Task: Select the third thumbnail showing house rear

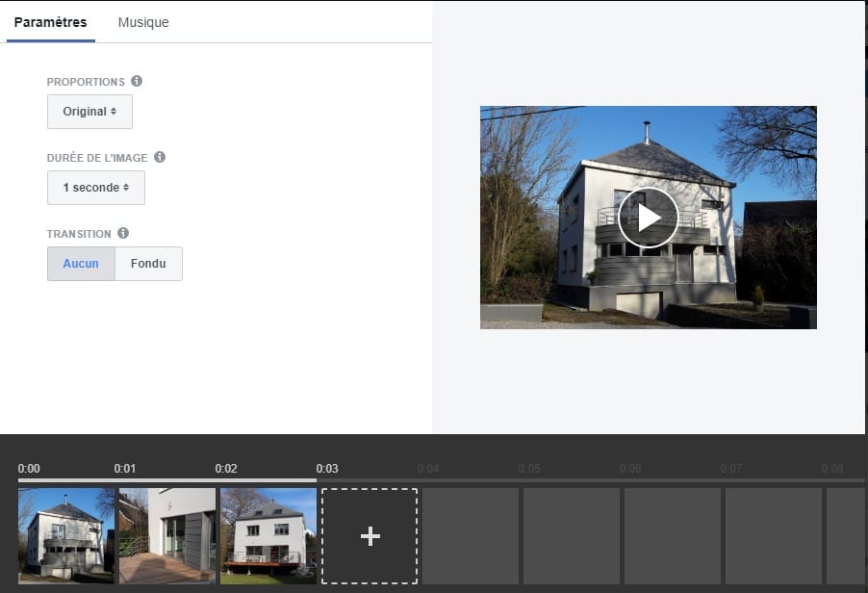Action: tap(268, 536)
